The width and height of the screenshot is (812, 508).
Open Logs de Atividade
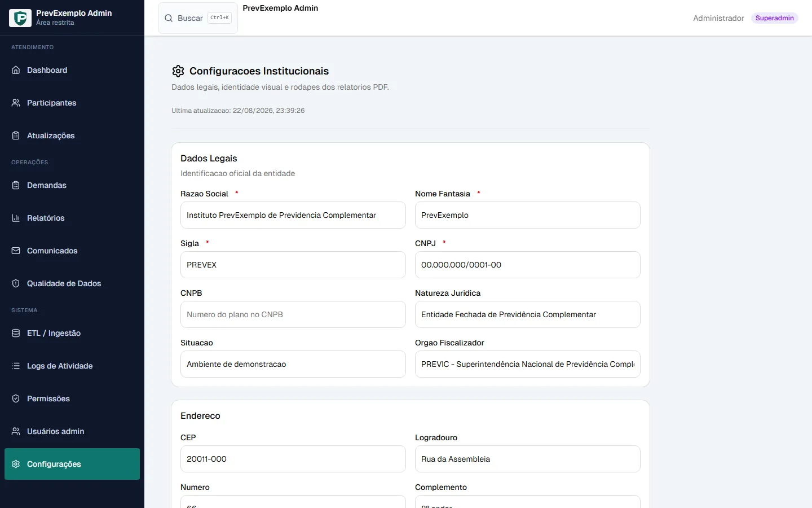[72, 366]
